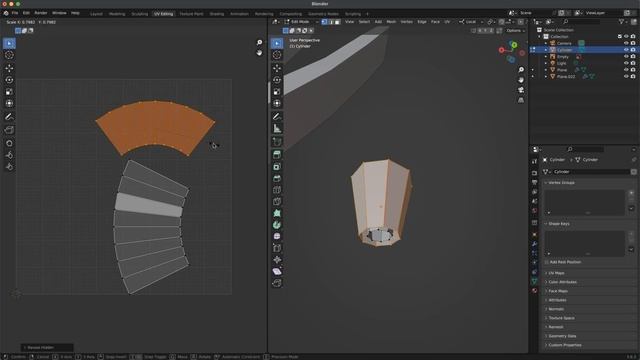
Task: Click the outliner search field
Action: click(582, 22)
